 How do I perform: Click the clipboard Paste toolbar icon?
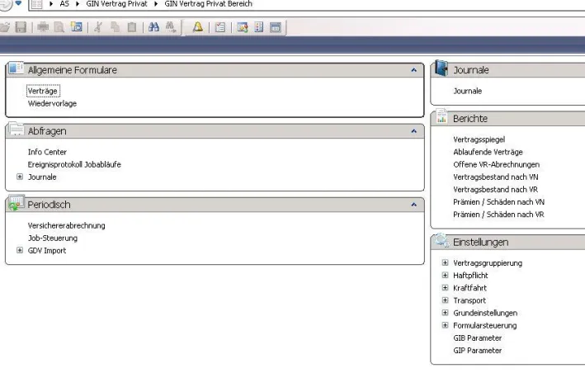pyautogui.click(x=131, y=27)
